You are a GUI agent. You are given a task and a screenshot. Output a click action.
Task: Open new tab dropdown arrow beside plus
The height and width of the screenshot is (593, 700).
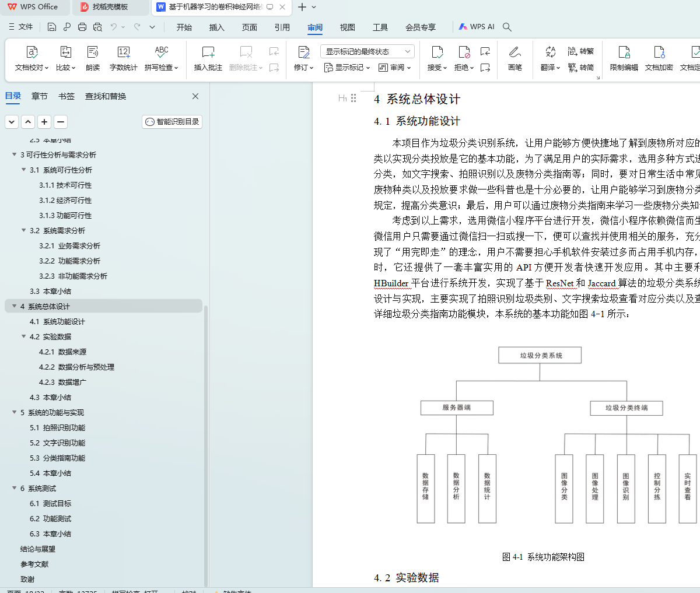point(314,7)
